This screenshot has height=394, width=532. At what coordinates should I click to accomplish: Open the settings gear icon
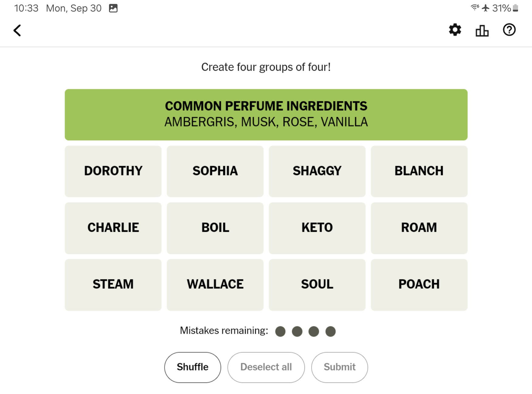click(455, 30)
